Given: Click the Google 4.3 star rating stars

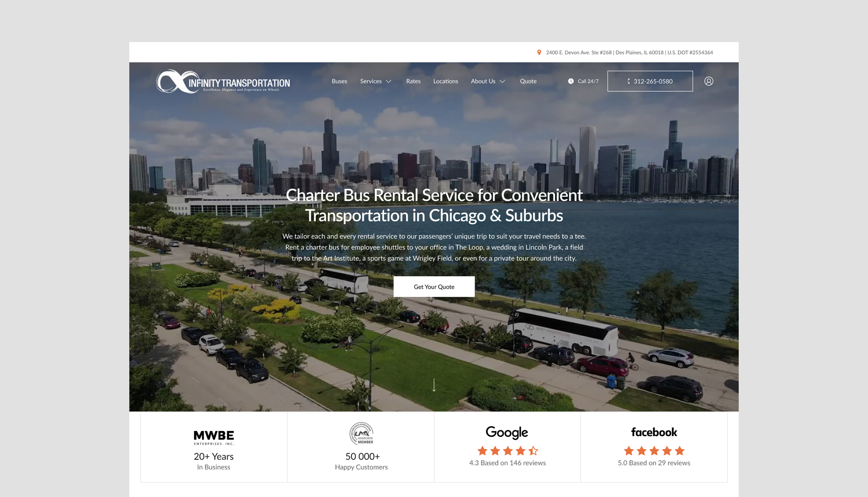Looking at the screenshot, I should (507, 450).
